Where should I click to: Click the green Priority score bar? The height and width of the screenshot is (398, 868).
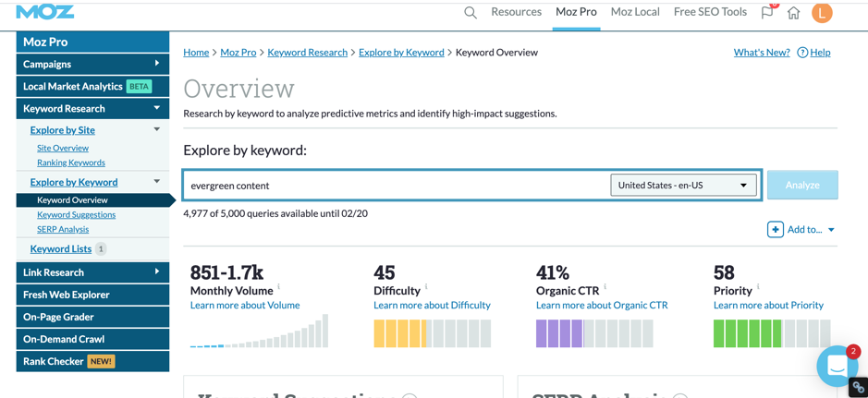pos(772,333)
